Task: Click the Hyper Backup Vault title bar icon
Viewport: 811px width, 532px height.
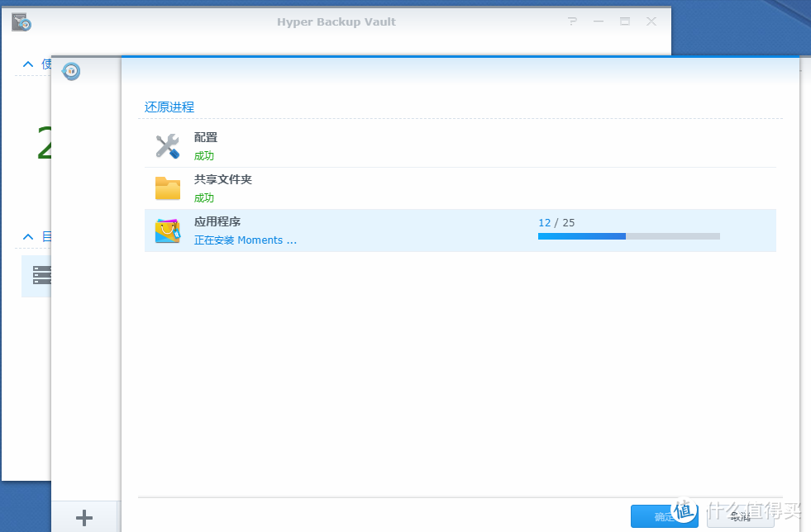Action: pos(21,22)
